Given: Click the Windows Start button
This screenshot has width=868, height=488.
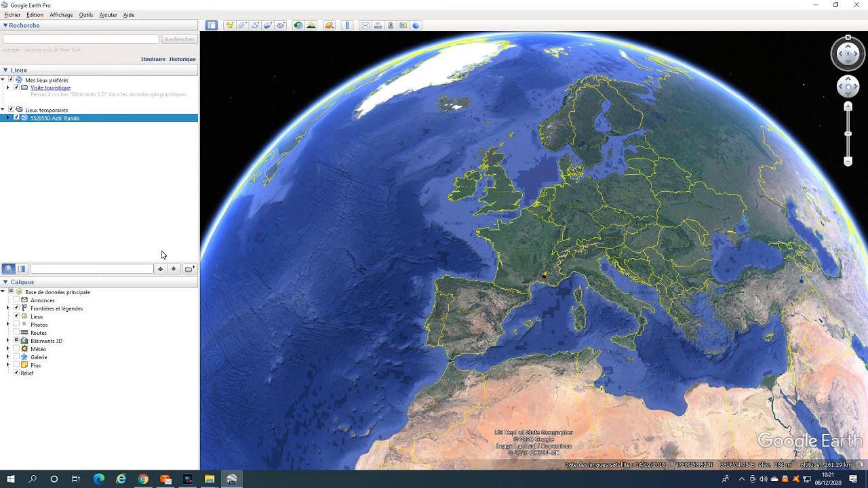Looking at the screenshot, I should coord(11,479).
